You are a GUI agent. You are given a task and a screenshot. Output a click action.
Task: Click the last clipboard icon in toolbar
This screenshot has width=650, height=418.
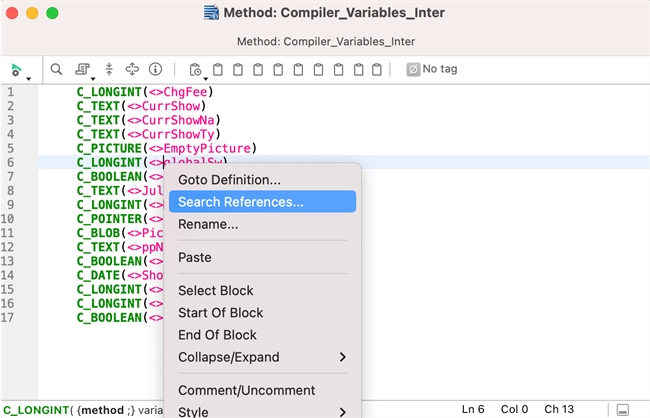[377, 70]
